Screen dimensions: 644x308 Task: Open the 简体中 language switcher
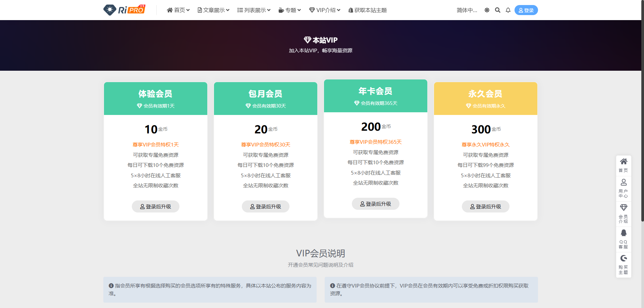coord(467,10)
